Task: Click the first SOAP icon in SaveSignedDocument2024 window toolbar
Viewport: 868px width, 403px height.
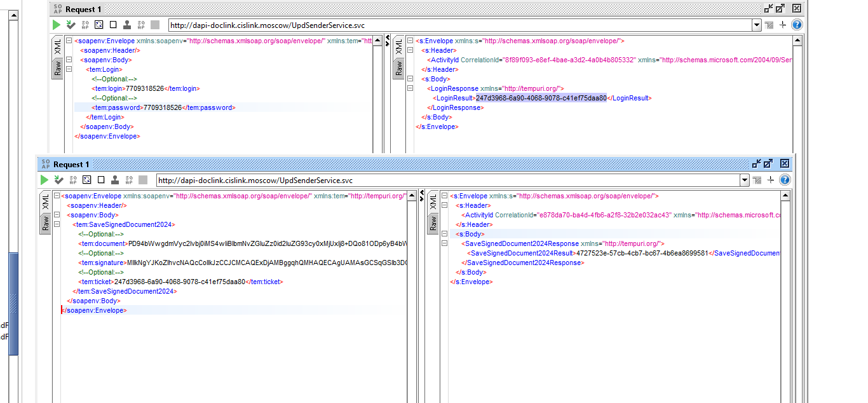Action: [x=73, y=181]
